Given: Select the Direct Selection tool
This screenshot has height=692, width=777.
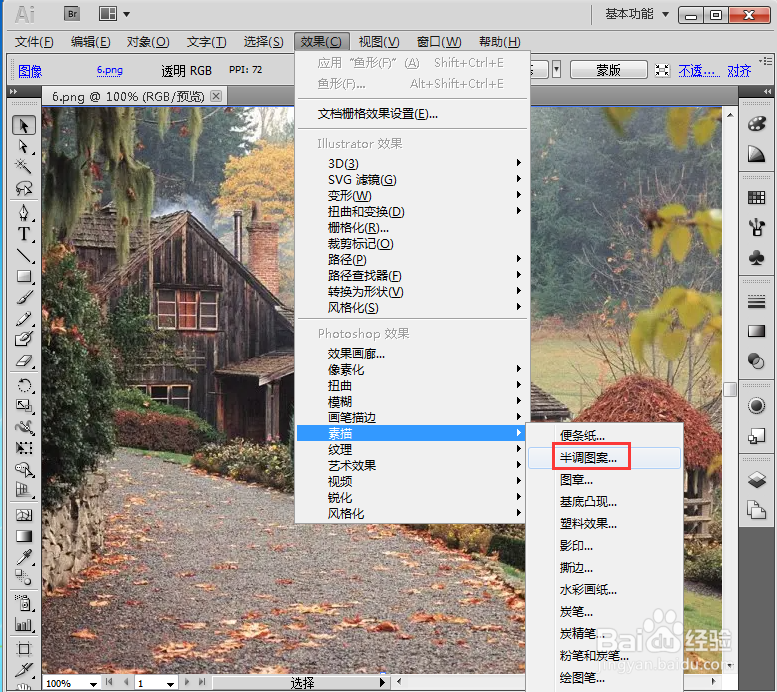Looking at the screenshot, I should point(23,146).
